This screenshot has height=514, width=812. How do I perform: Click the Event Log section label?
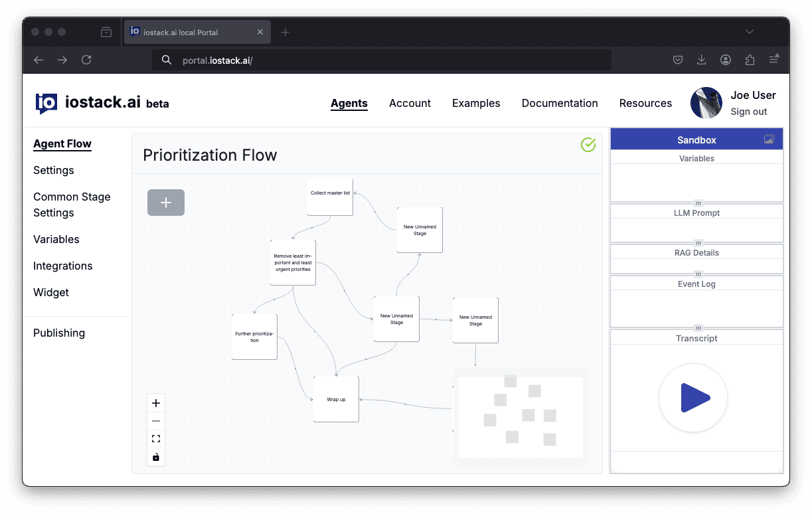pos(696,284)
